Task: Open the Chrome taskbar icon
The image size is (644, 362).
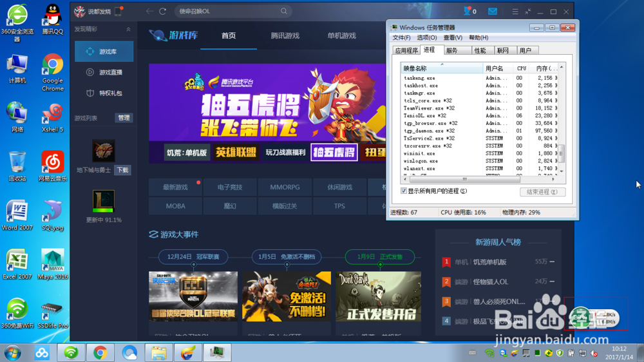Action: point(100,352)
